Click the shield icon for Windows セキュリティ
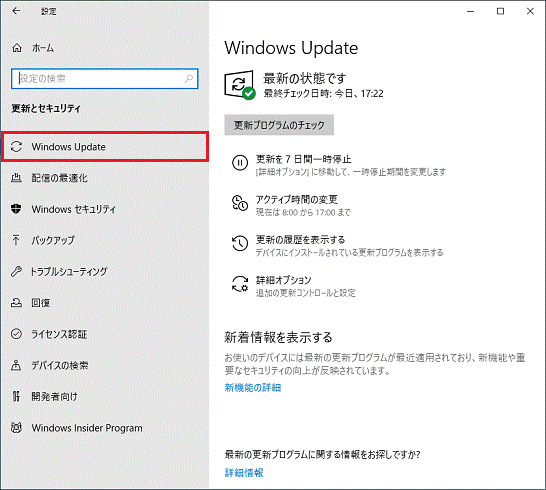This screenshot has width=546, height=490. point(16,209)
